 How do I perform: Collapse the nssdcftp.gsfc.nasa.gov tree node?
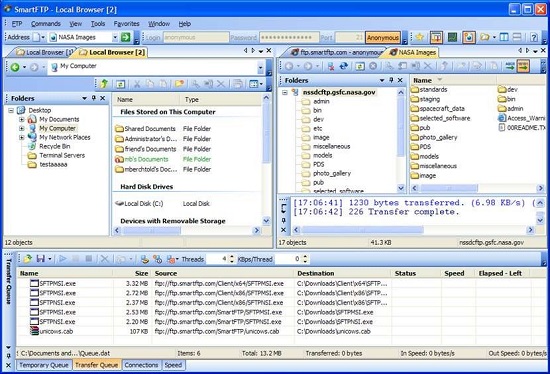tap(285, 92)
